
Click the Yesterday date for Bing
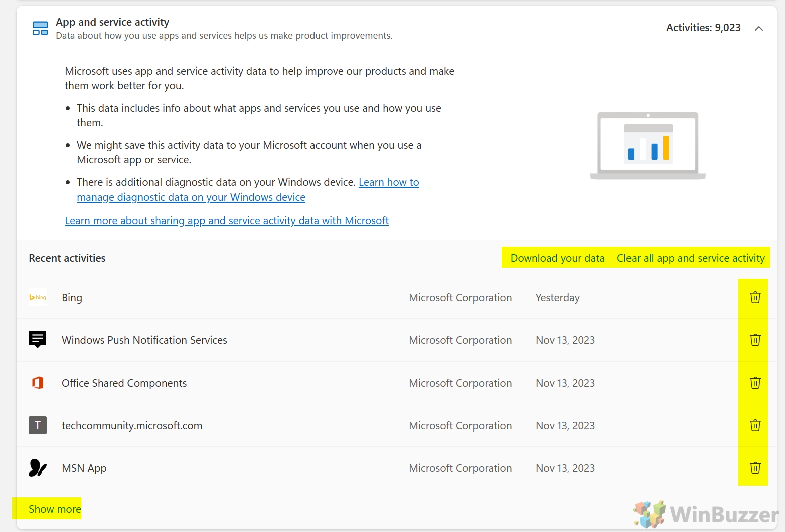[x=558, y=298]
